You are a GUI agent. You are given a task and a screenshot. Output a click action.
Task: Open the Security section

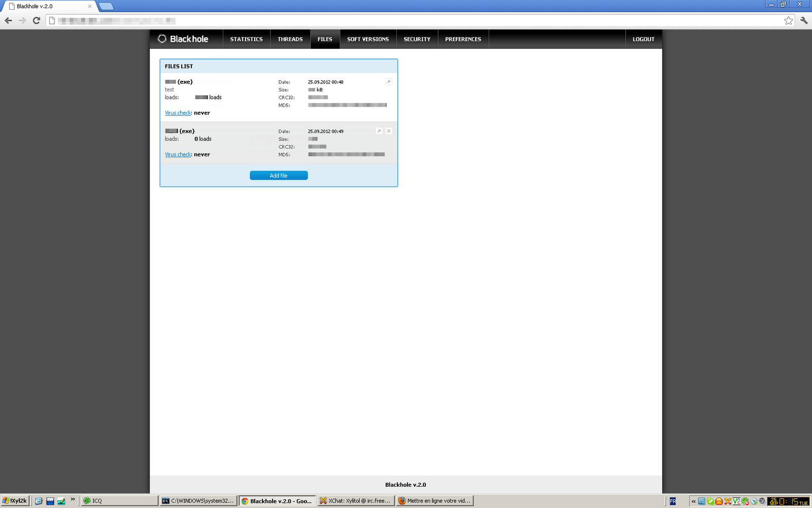417,39
